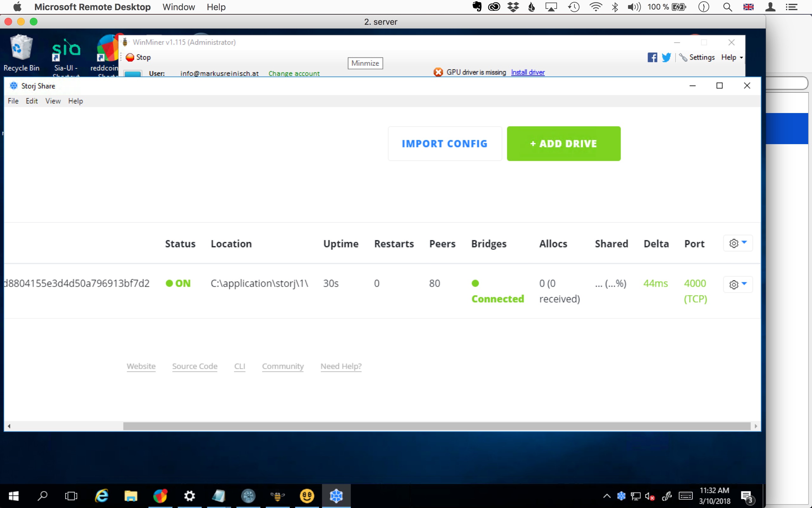Click node ID ending 913bf7d2

[x=77, y=283]
